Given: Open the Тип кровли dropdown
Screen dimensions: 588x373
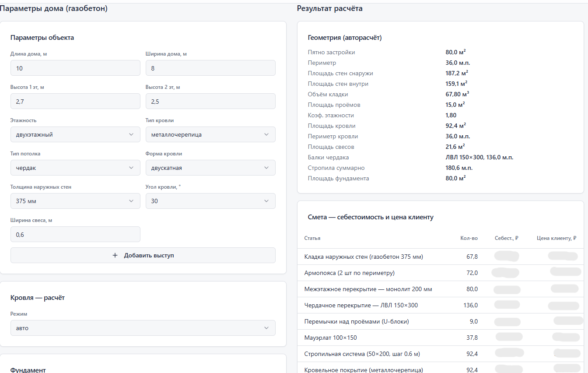Looking at the screenshot, I should (x=210, y=134).
